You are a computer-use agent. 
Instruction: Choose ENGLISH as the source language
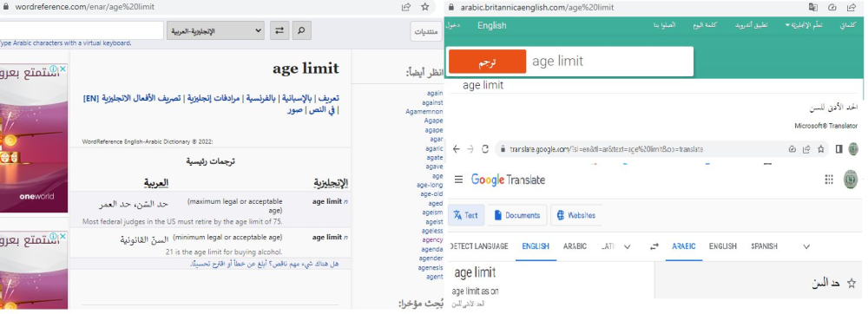[536, 246]
